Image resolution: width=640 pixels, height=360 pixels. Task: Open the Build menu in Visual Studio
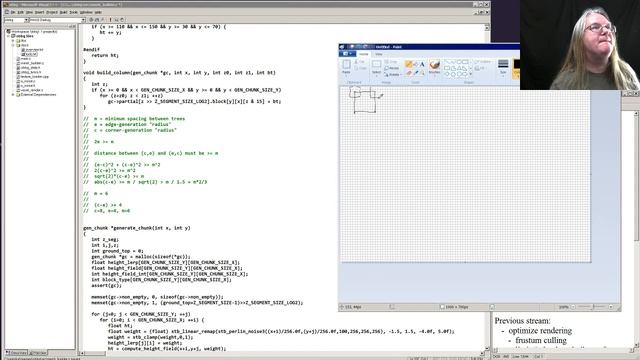63,12
